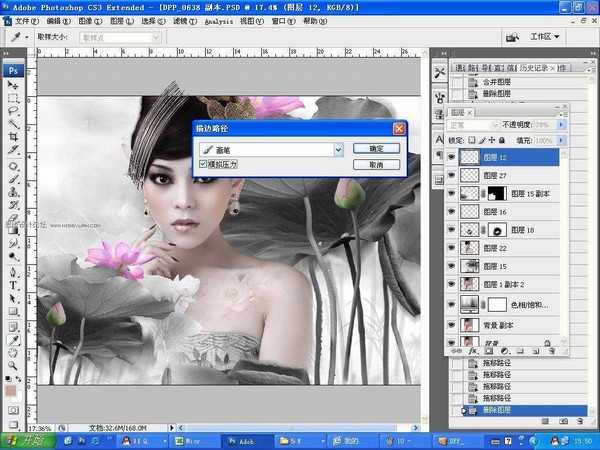The image size is (600, 450).
Task: Click the trash icon in the Layers panel
Action: 553,352
